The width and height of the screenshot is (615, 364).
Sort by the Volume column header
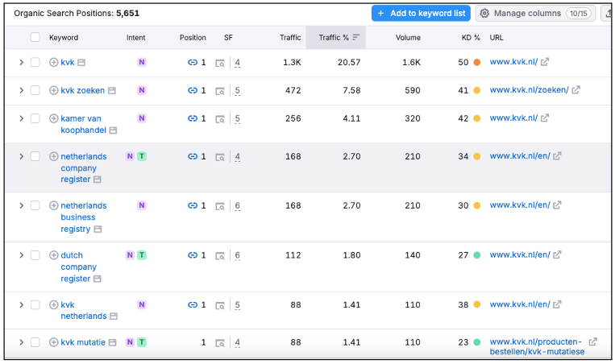click(x=408, y=37)
